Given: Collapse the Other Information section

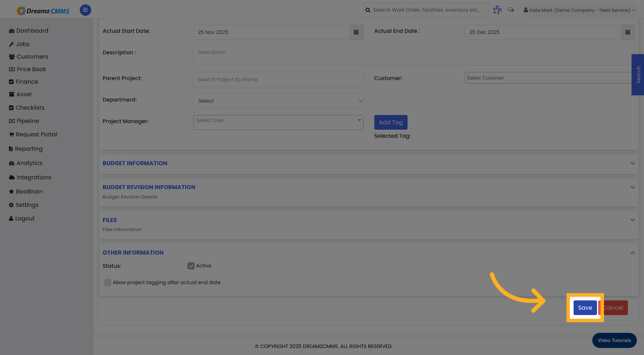Looking at the screenshot, I should (x=632, y=253).
